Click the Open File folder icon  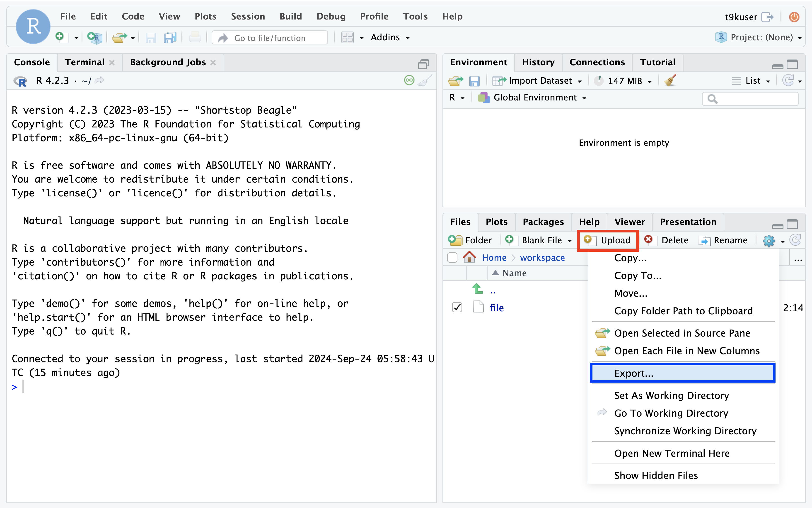[119, 37]
